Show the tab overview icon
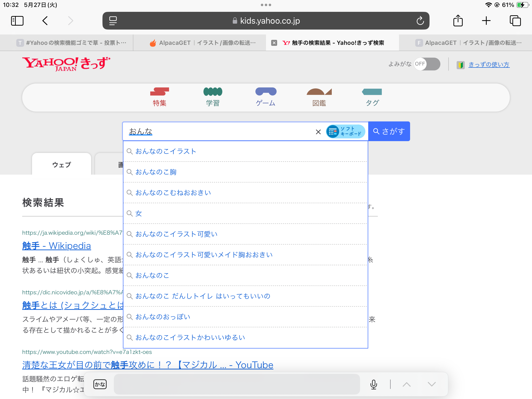 [x=515, y=21]
